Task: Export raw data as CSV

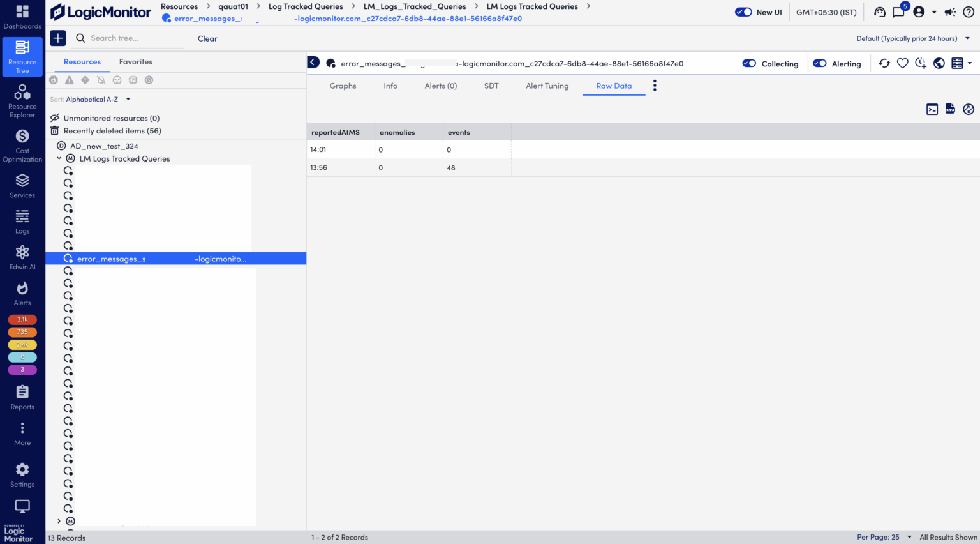Action: [x=950, y=109]
